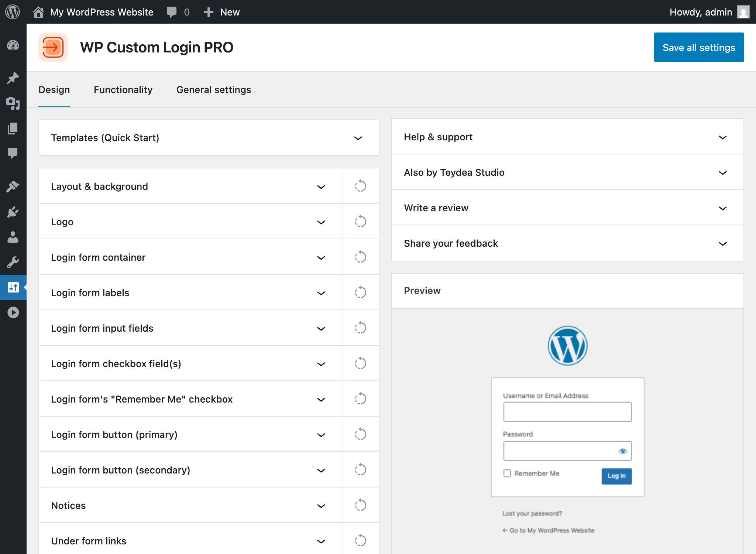Switch to the Functionality tab
Screen dimensions: 756x554
123,90
